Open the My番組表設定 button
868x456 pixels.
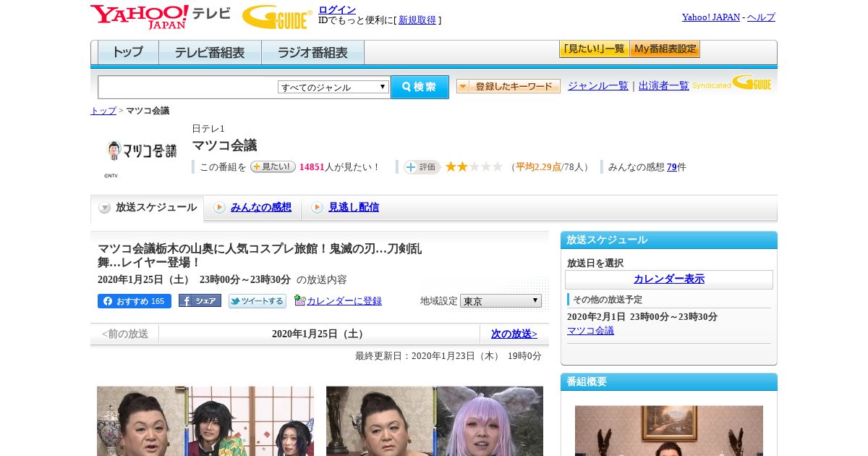pyautogui.click(x=665, y=48)
